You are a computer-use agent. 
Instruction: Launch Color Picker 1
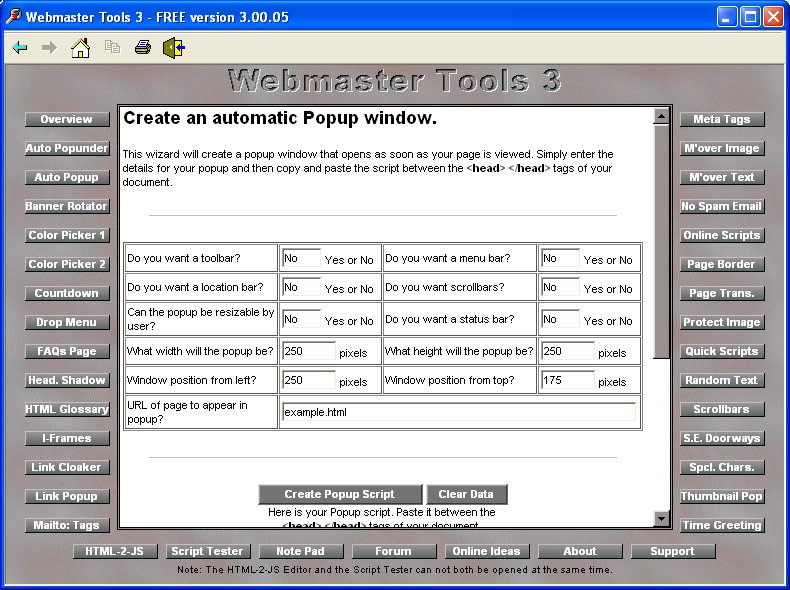67,235
